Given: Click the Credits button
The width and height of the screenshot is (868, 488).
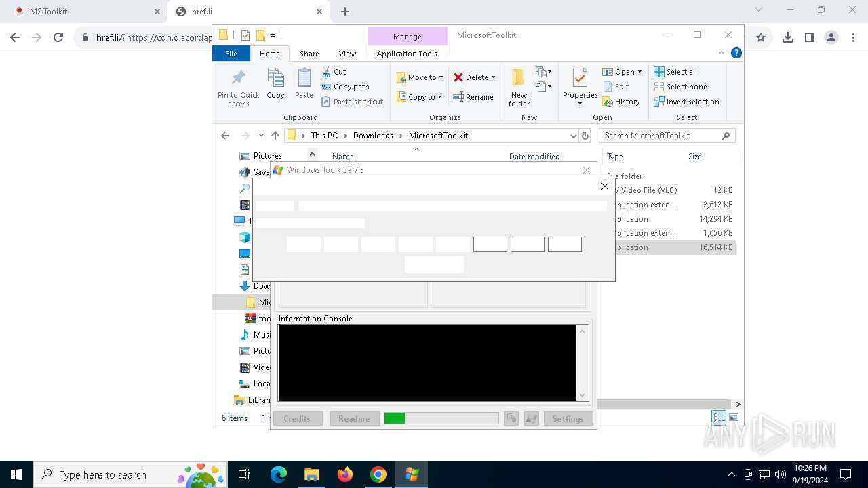Looking at the screenshot, I should click(297, 419).
